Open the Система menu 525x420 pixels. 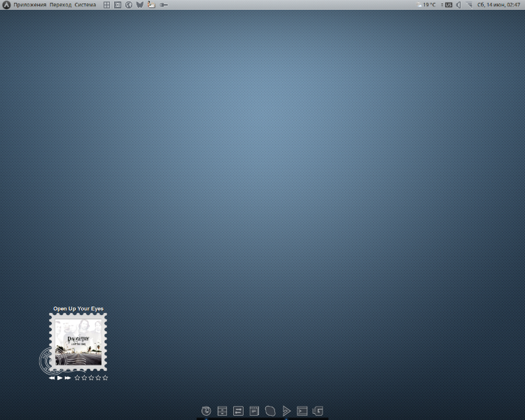[85, 5]
